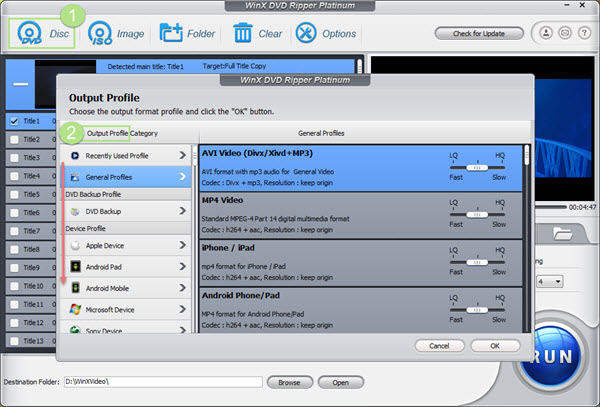Click the Android Mobile icon
This screenshot has height=407, width=600.
(75, 288)
